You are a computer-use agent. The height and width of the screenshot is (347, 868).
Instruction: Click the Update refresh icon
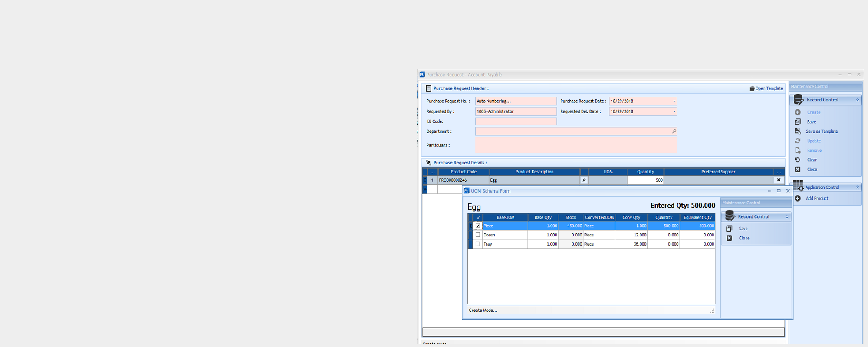pos(798,141)
